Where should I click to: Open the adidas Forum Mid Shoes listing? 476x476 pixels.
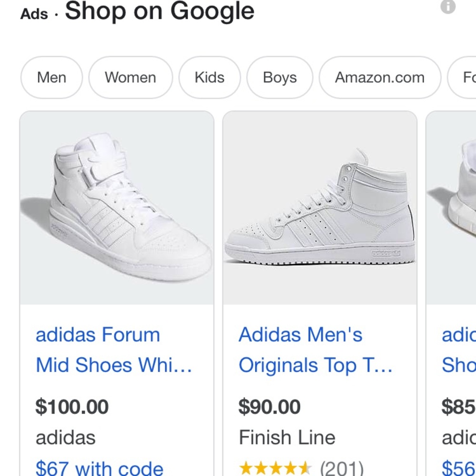pos(98,349)
